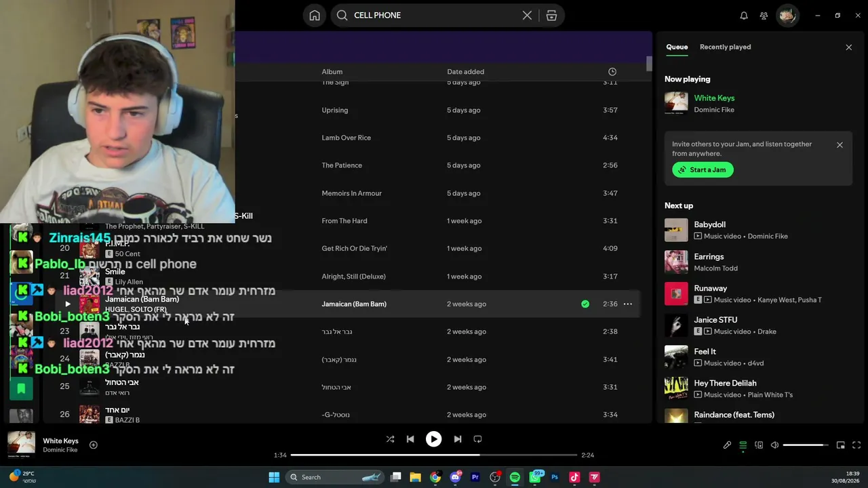
Task: Mute the volume speaker icon
Action: [x=774, y=445]
